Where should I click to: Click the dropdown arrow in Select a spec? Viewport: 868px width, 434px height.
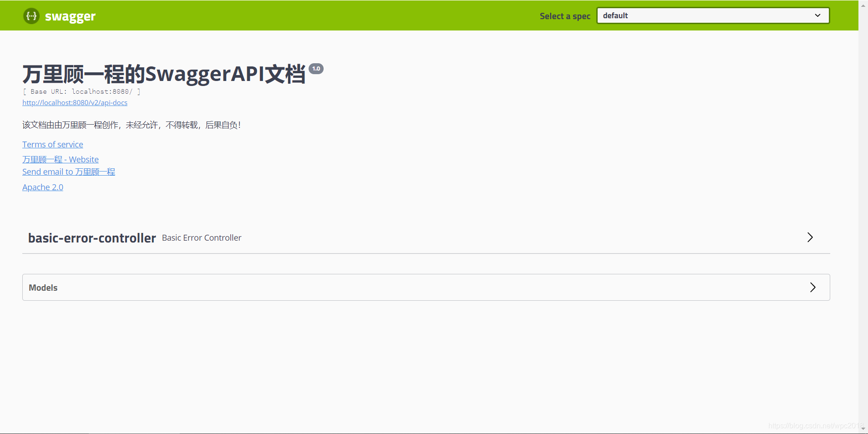[x=817, y=15]
